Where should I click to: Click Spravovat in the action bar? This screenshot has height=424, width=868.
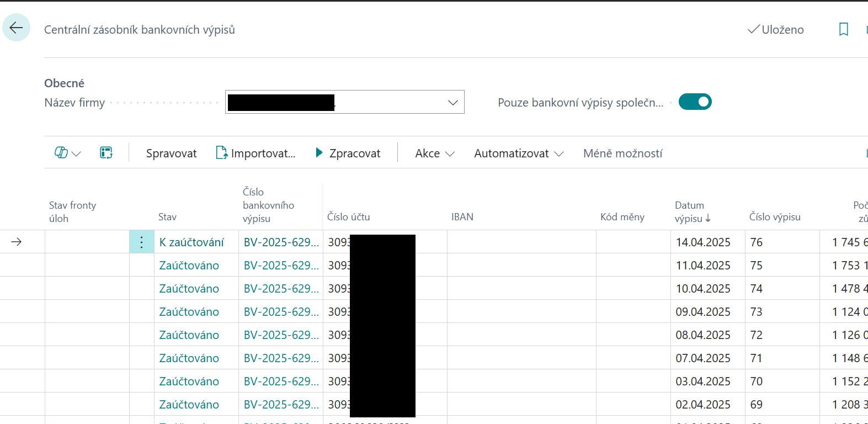pos(171,153)
